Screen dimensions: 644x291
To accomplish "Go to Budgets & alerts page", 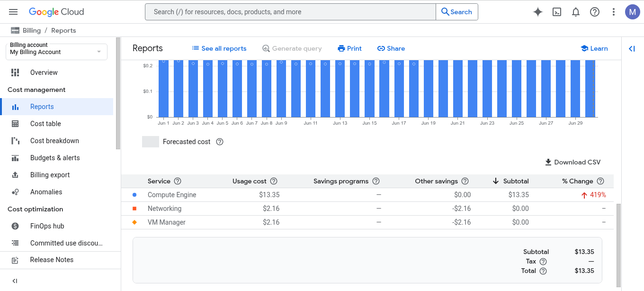I will coord(55,158).
